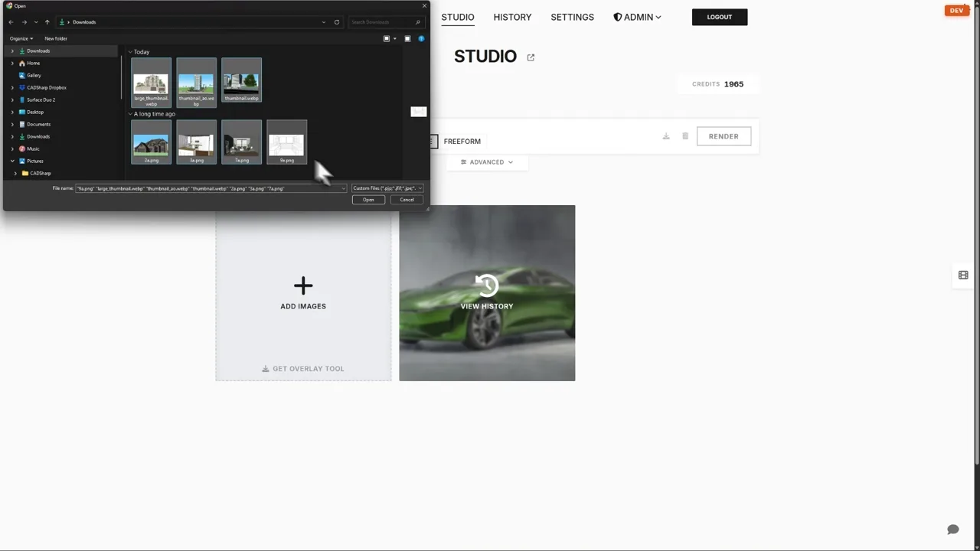980x551 pixels.
Task: Click the RENDER button
Action: [x=724, y=136]
